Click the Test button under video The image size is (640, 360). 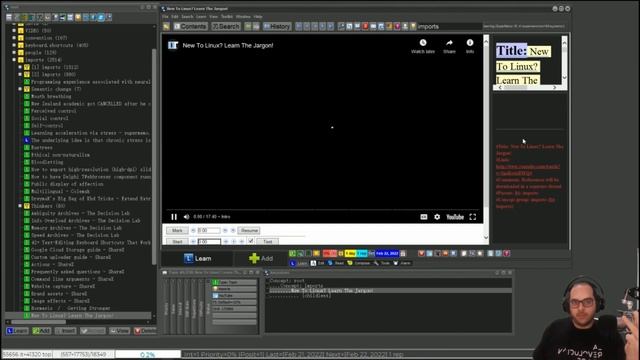pos(267,242)
